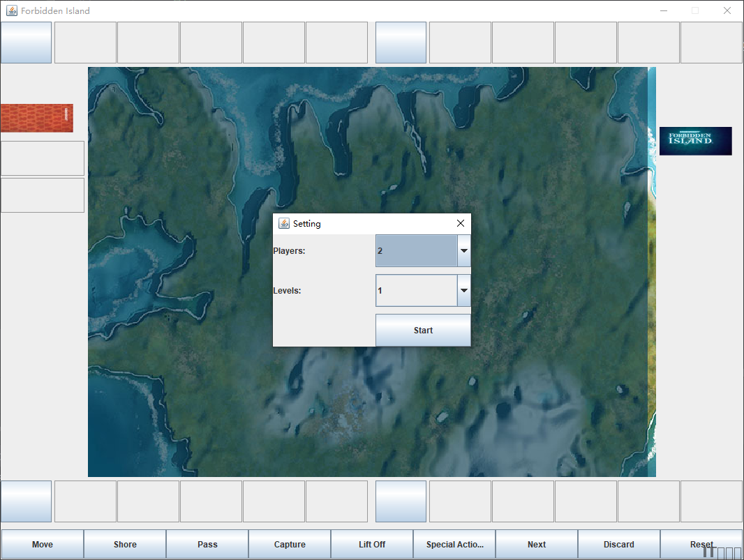Click the Discard button

click(x=619, y=545)
